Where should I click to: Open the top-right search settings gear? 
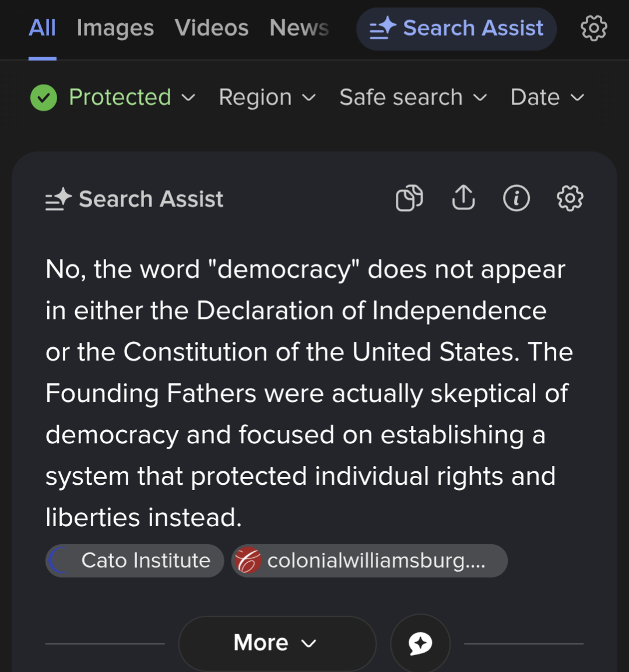[x=593, y=28]
